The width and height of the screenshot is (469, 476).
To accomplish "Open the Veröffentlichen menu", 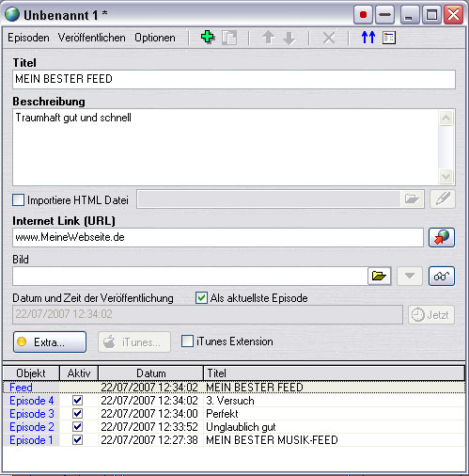I will click(92, 38).
